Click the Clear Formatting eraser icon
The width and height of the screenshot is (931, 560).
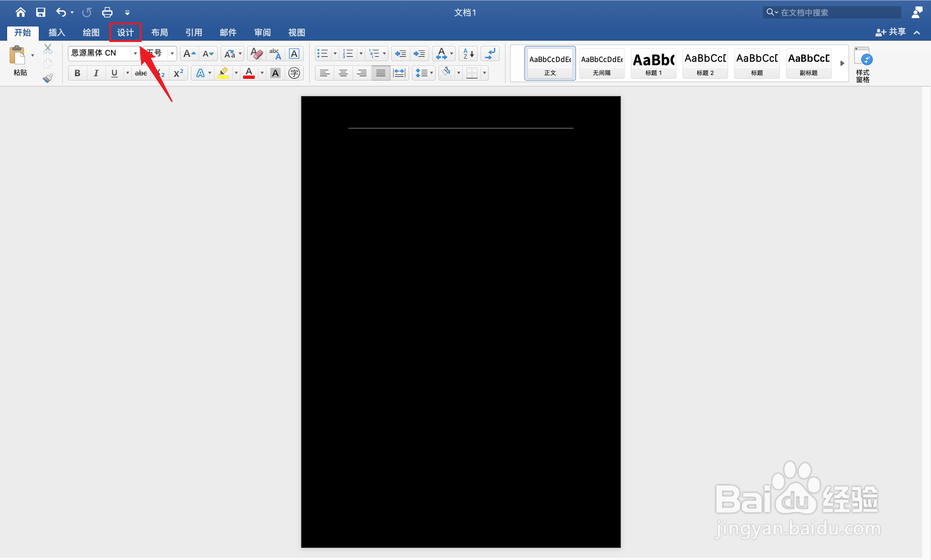click(256, 54)
